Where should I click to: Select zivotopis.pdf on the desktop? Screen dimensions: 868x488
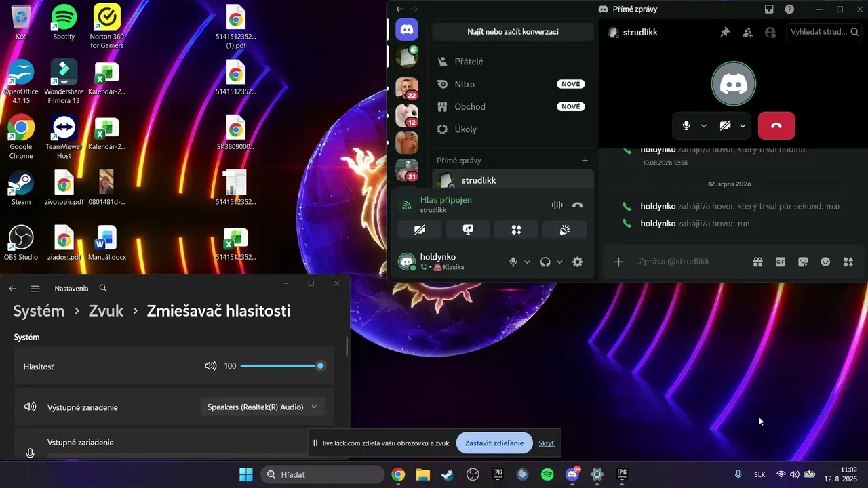coord(64,188)
